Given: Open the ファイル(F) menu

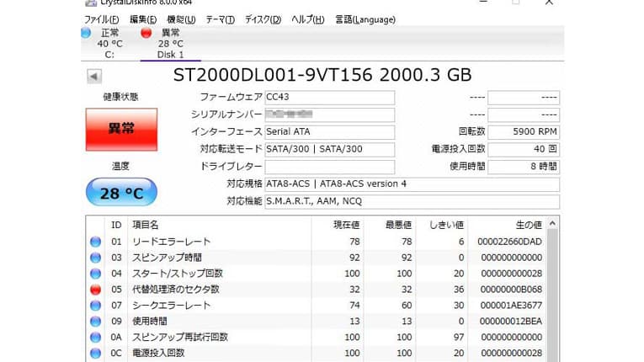Looking at the screenshot, I should [x=101, y=19].
